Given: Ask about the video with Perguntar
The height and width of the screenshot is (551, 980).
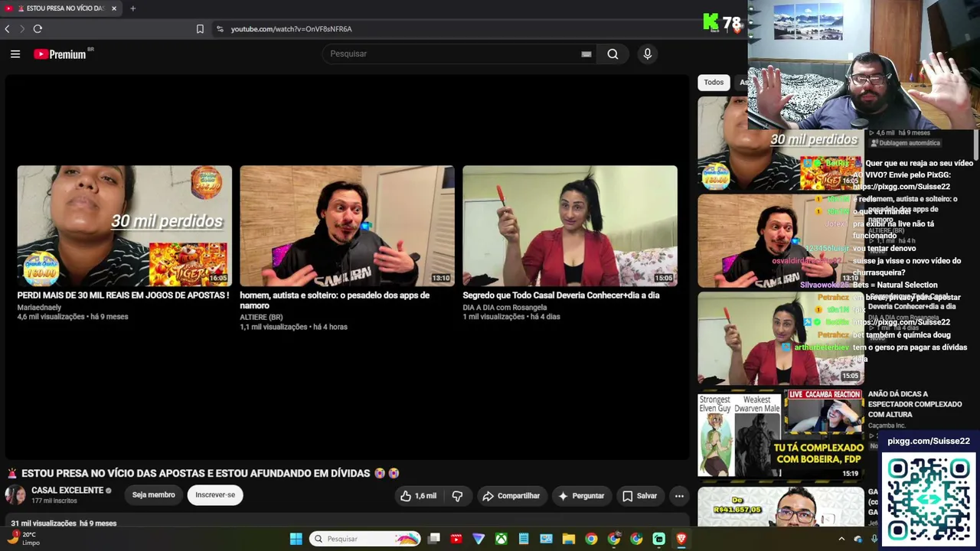Looking at the screenshot, I should (581, 496).
